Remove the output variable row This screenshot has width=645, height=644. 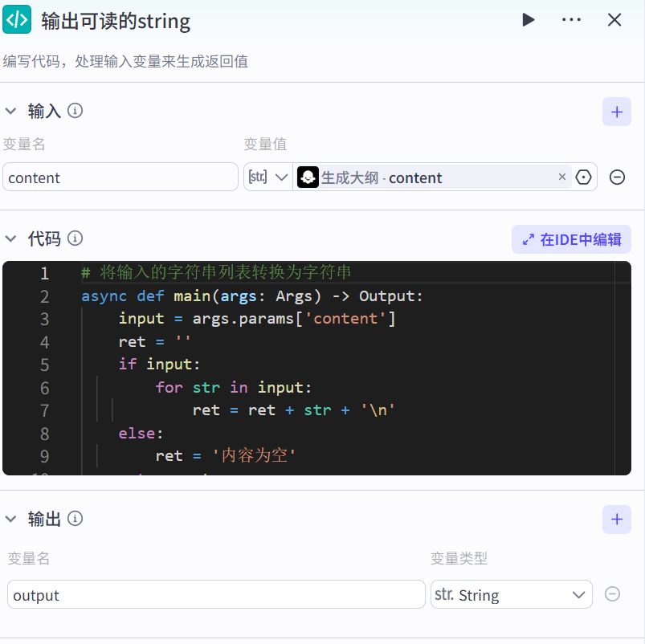[612, 594]
